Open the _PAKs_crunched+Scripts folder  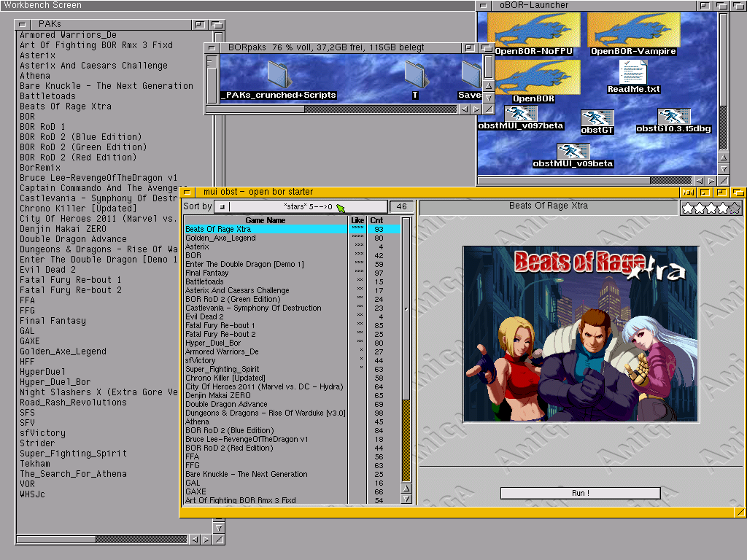[x=279, y=74]
